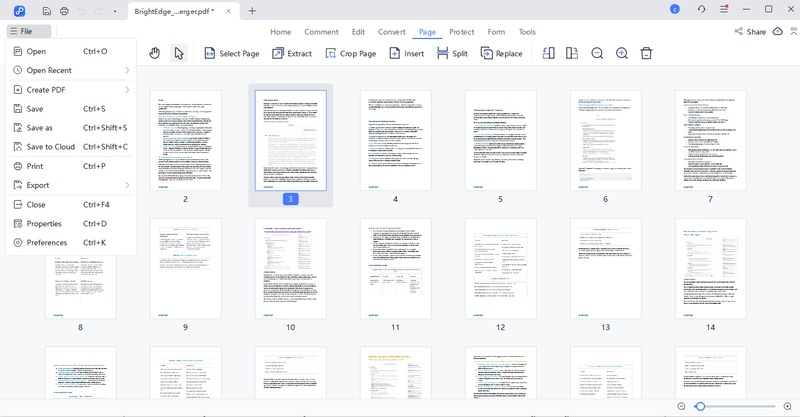This screenshot has height=417, width=800.
Task: Open the hamburger menu with notification dot
Action: pyautogui.click(x=724, y=9)
